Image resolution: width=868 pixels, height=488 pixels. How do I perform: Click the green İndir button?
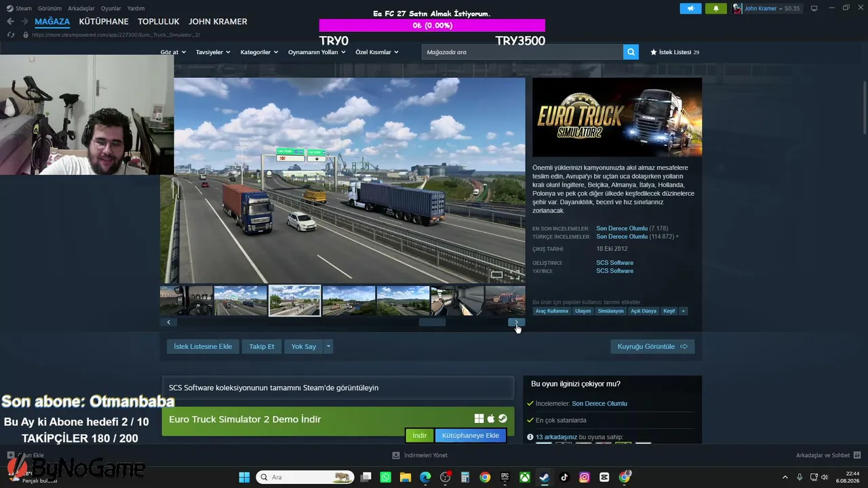pyautogui.click(x=420, y=436)
